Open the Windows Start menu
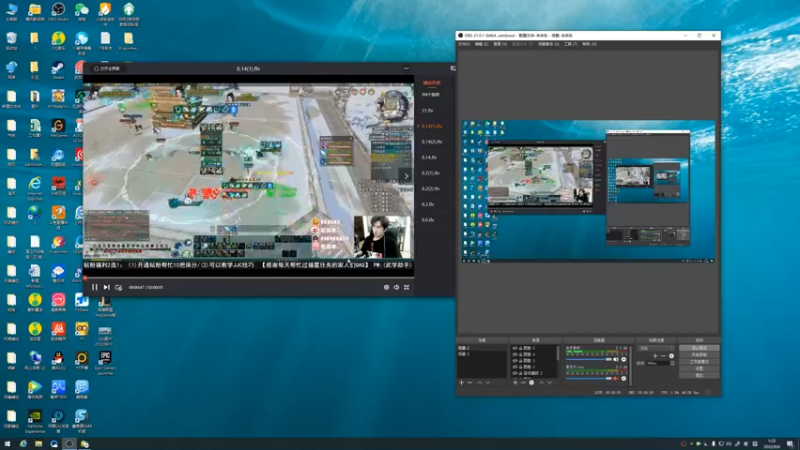This screenshot has width=800, height=450. tap(7, 444)
